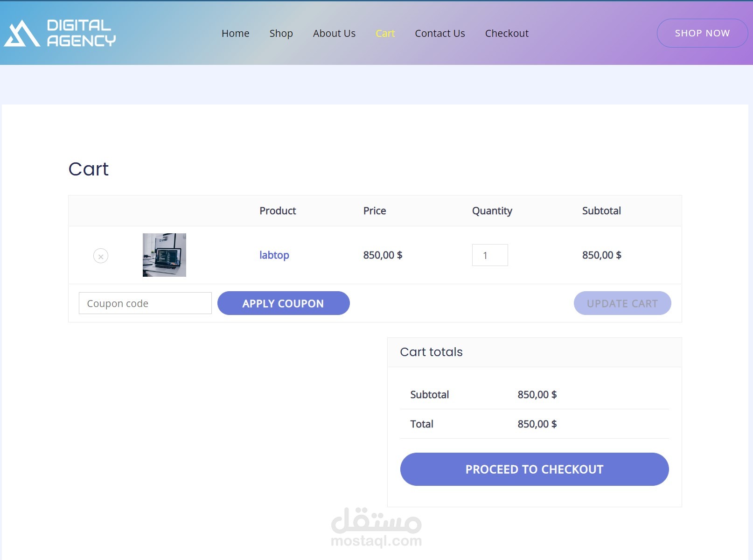Go to the Shop page

tap(281, 33)
